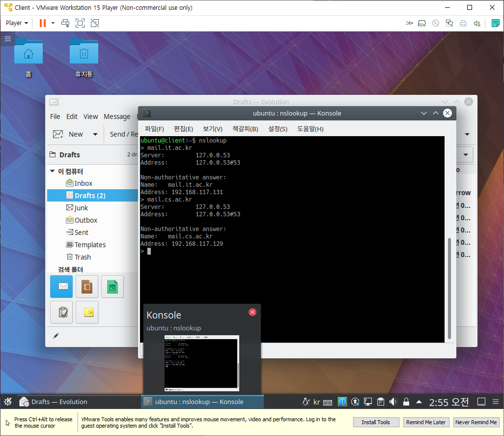This screenshot has height=436, width=504.
Task: Collapse the 이 컴퓨터 folder tree
Action: [x=52, y=171]
